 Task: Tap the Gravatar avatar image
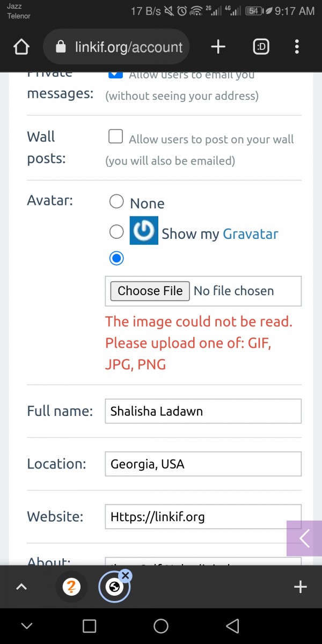click(144, 230)
